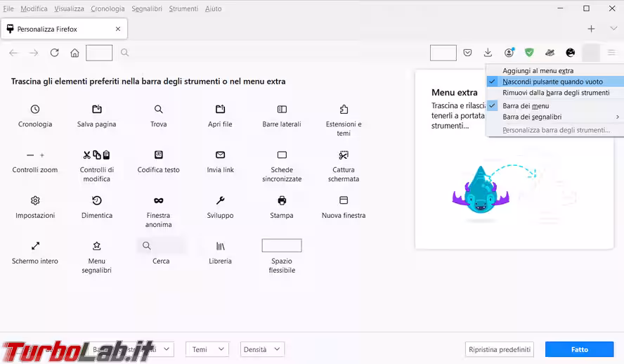The width and height of the screenshot is (624, 364).
Task: Click the downloads arrow toolbar icon
Action: click(488, 53)
